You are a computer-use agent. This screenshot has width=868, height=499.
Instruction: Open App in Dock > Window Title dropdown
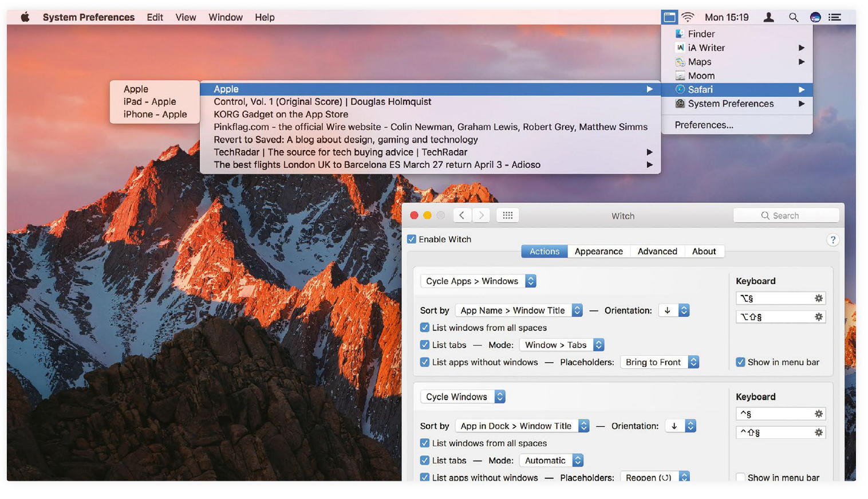(522, 426)
